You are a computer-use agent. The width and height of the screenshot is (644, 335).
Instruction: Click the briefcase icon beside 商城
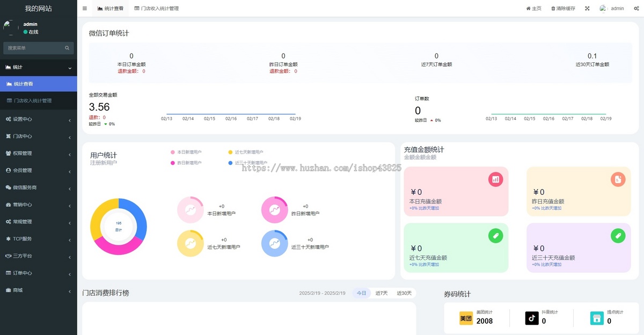8,290
